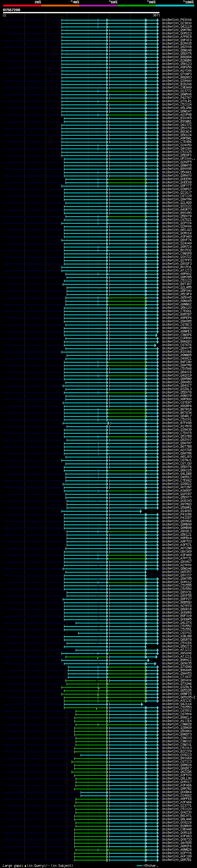Click hit label UniRef100_Q8LAA6
This screenshot has width=197, height=868.
click(177, 819)
